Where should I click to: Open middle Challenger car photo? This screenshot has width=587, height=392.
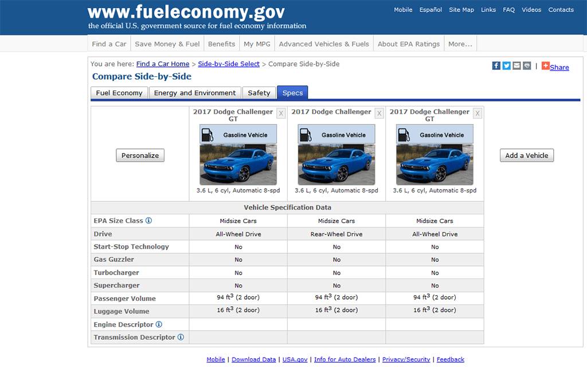[x=336, y=164]
